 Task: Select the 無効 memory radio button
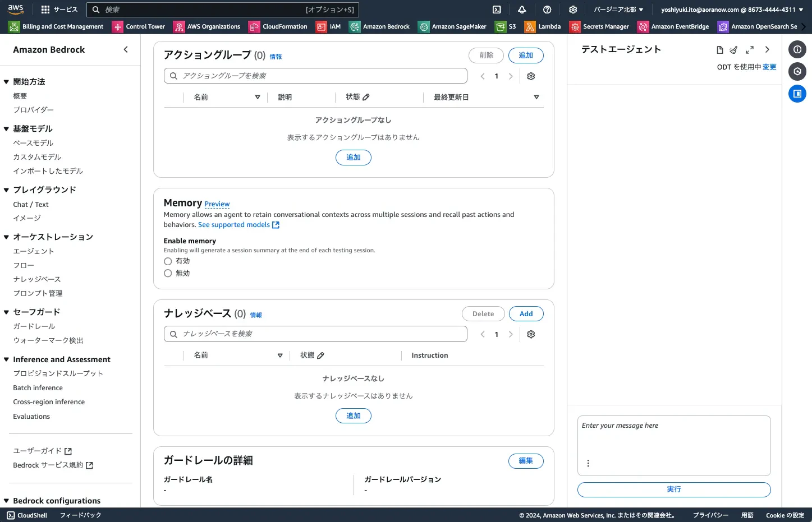tap(168, 273)
